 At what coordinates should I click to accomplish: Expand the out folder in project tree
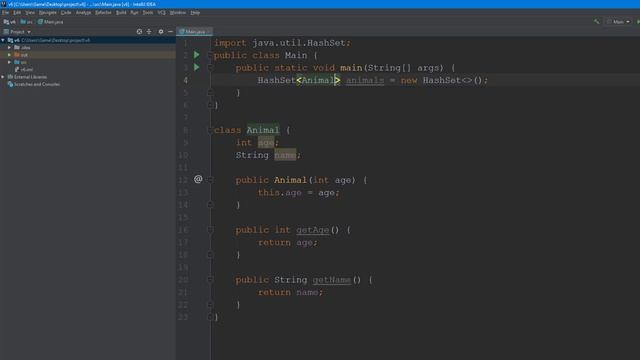tap(9, 55)
